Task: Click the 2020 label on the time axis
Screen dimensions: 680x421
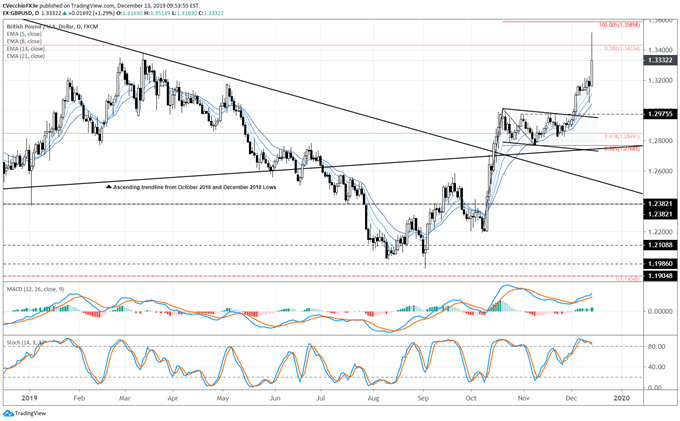Action: [622, 398]
